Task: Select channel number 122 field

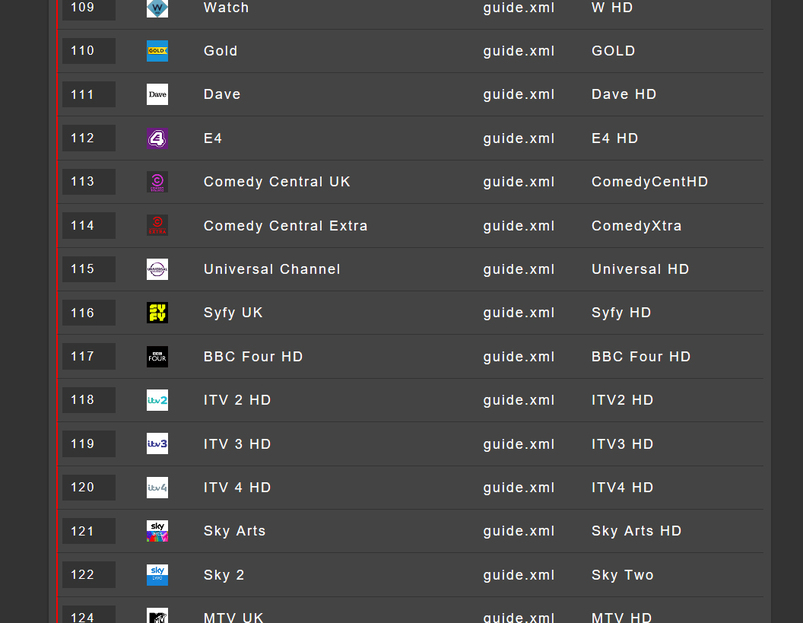Action: [x=89, y=575]
